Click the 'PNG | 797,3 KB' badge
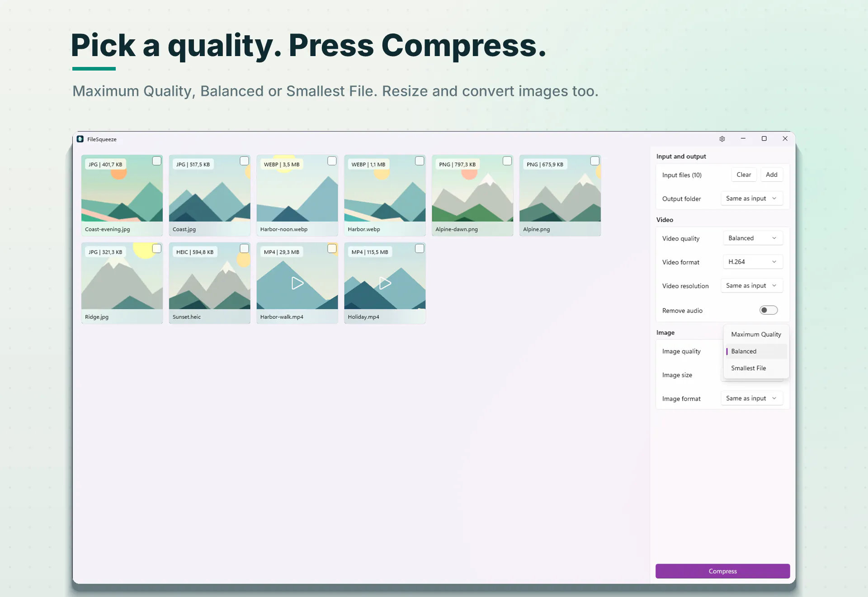The width and height of the screenshot is (868, 597). [458, 164]
